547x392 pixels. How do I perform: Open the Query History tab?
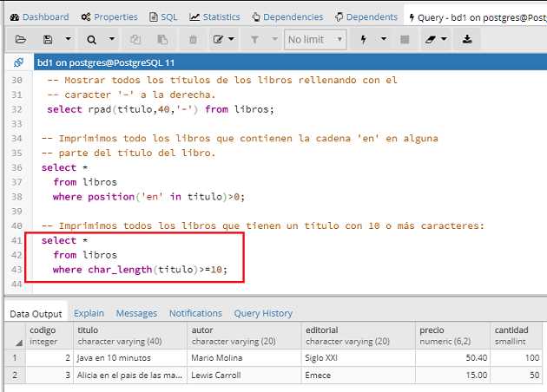[x=263, y=313]
